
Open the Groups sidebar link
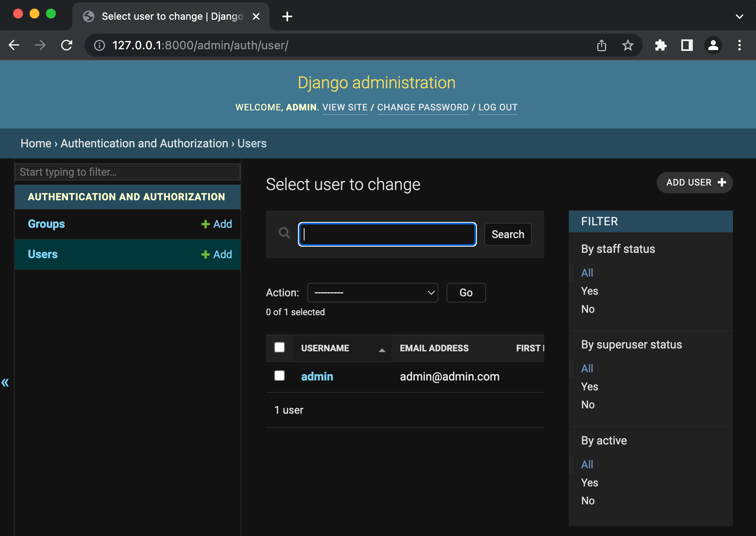46,224
